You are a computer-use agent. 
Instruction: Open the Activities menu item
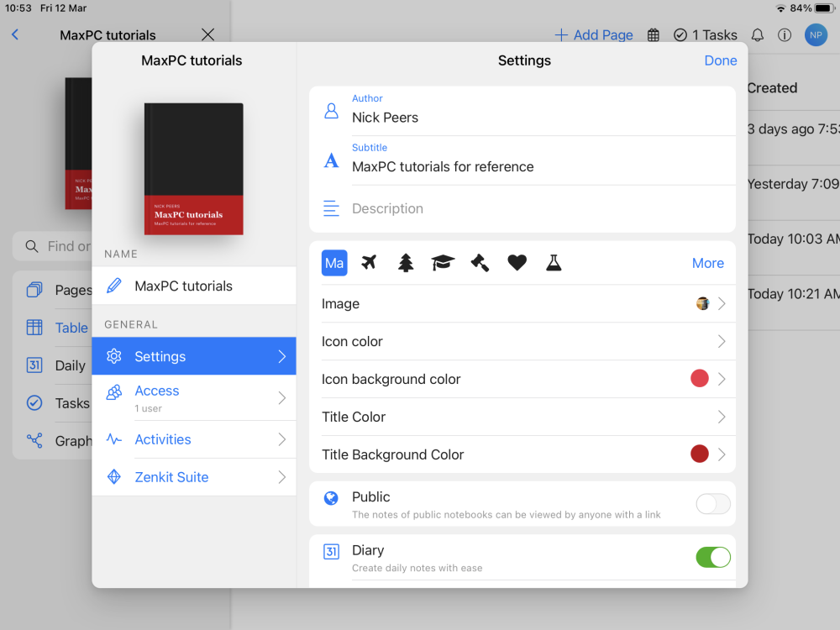(x=194, y=439)
